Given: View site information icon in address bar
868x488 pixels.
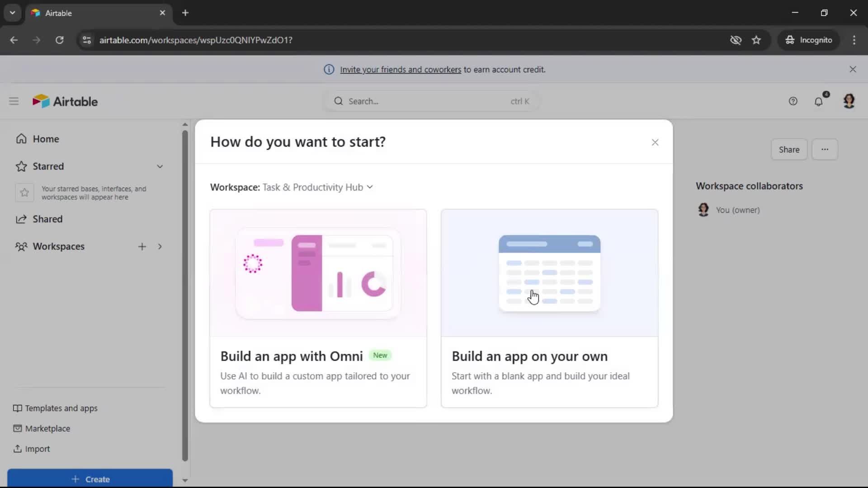Looking at the screenshot, I should click(87, 40).
